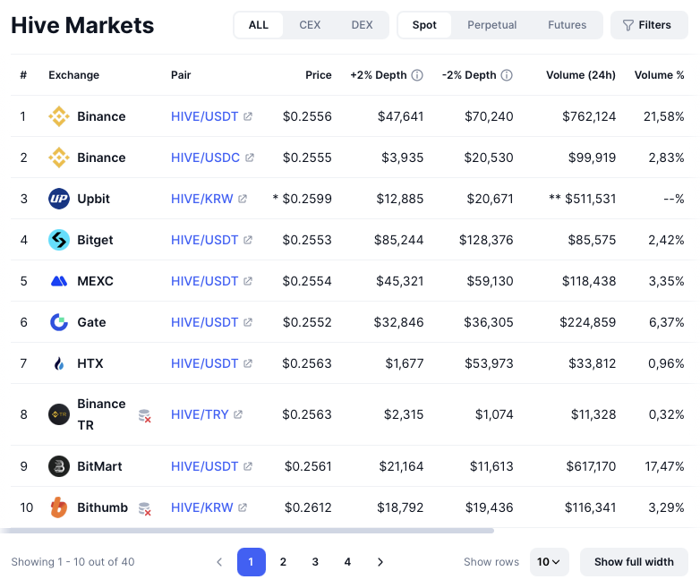Click the Pair column header
This screenshot has width=700, height=588.
[181, 75]
